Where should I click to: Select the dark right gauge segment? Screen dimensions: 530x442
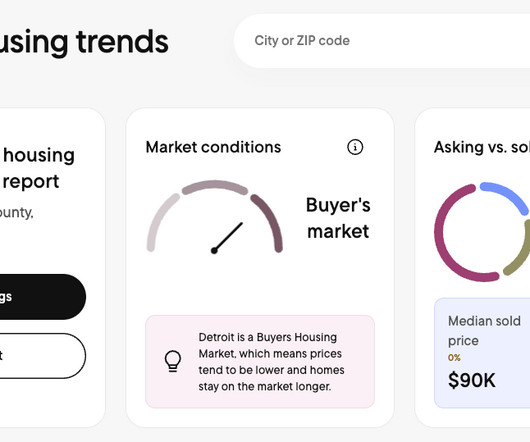click(x=267, y=222)
